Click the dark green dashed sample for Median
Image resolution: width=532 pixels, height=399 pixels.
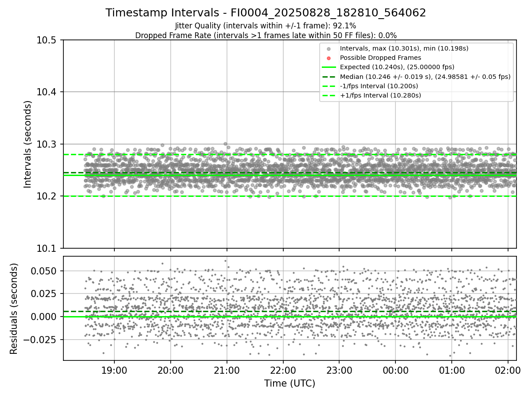click(329, 77)
